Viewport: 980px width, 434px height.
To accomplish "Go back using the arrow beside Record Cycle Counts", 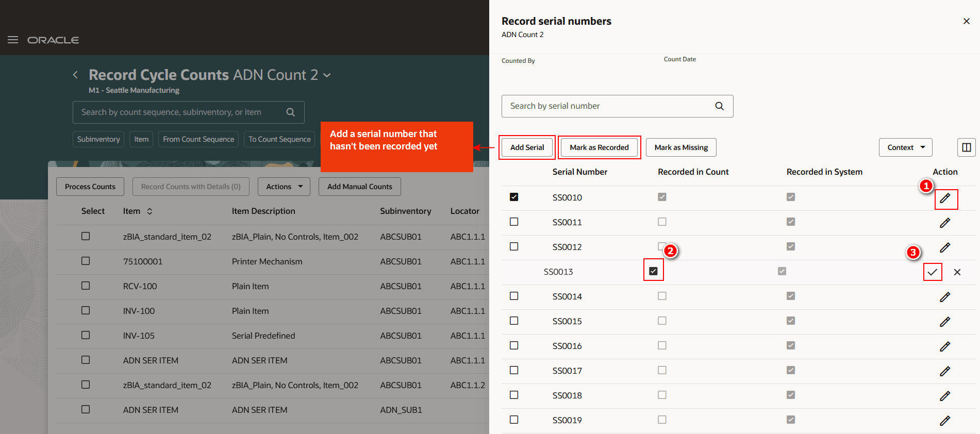I will coord(75,75).
